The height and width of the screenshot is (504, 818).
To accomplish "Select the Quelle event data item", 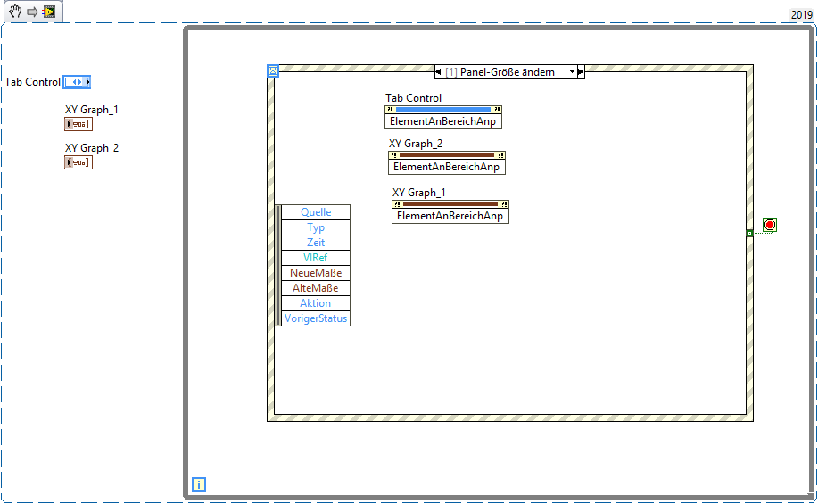I will (316, 212).
